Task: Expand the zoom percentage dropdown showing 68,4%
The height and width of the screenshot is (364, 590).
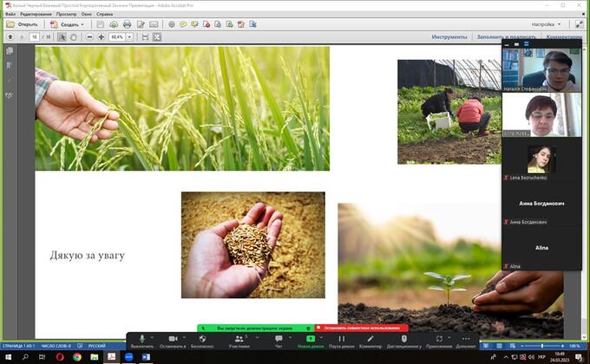Action: click(129, 37)
